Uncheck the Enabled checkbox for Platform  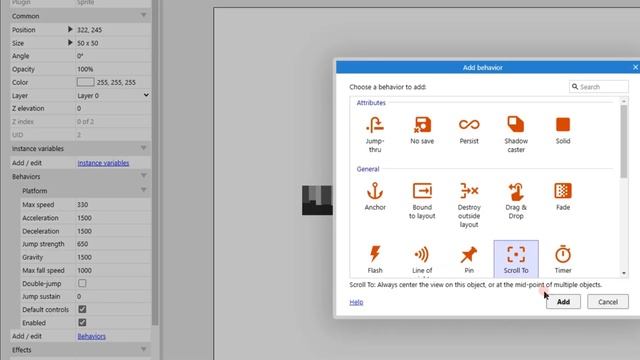pyautogui.click(x=82, y=322)
